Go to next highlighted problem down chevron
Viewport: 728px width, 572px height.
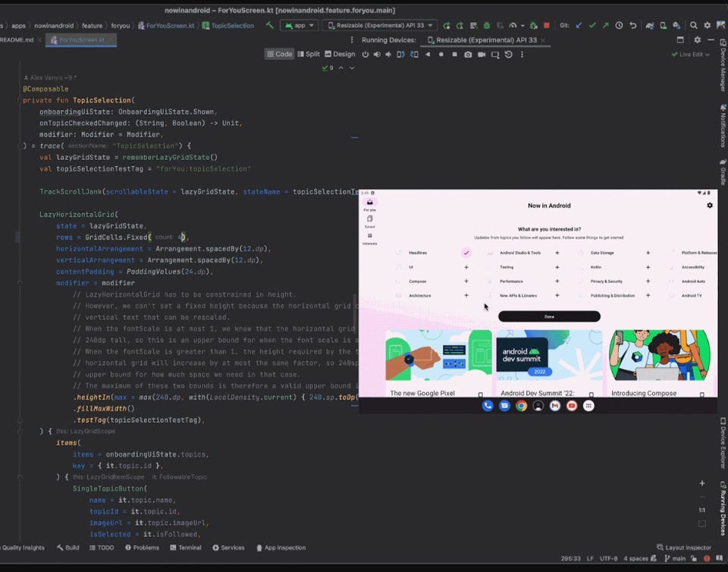352,68
